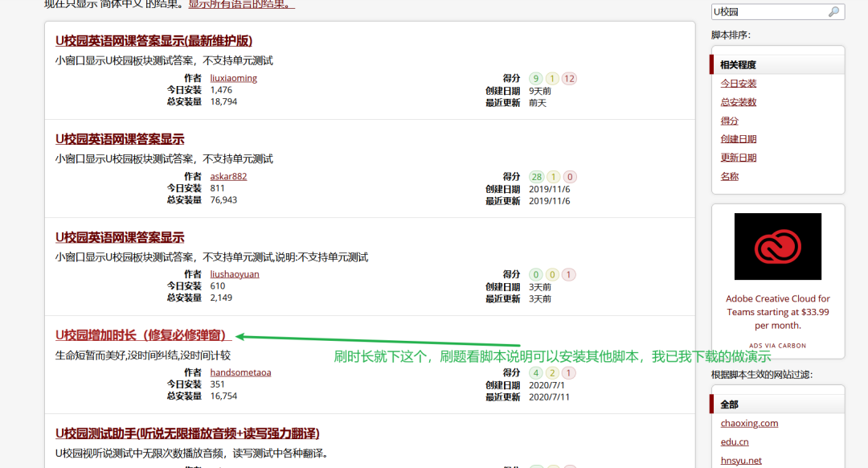
Task: Click the green score badge "28" on askar882's script
Action: tap(537, 176)
